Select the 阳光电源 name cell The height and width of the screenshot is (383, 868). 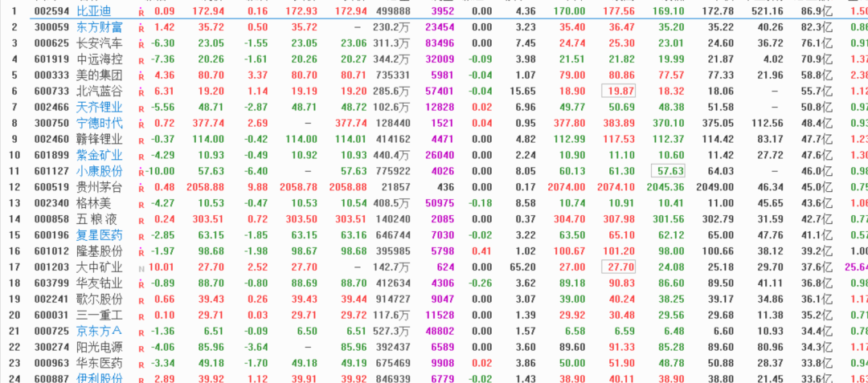pos(100,348)
